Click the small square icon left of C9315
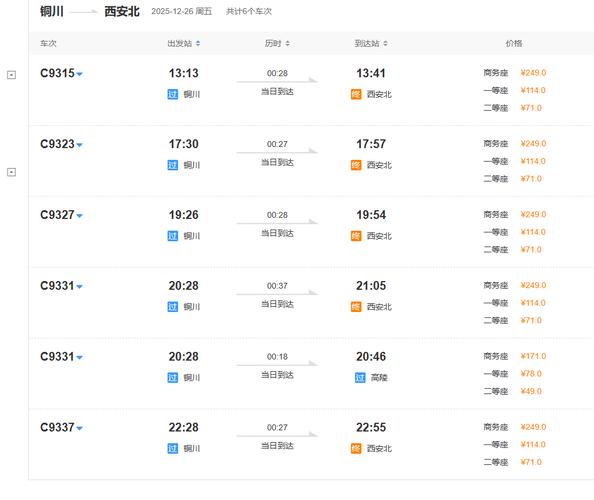The height and width of the screenshot is (500, 594). 12,75
